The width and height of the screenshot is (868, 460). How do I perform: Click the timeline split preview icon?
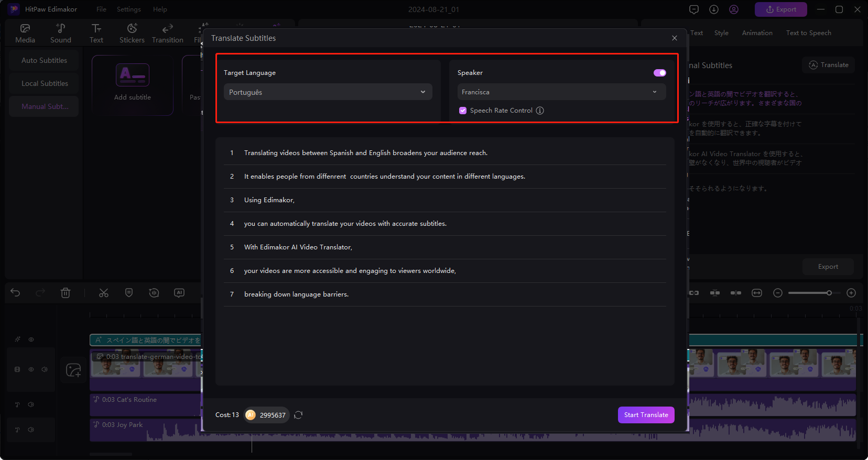(x=736, y=293)
